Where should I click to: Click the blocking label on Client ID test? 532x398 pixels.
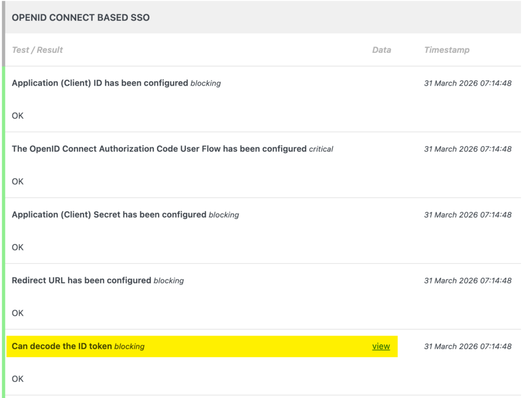pyautogui.click(x=205, y=83)
